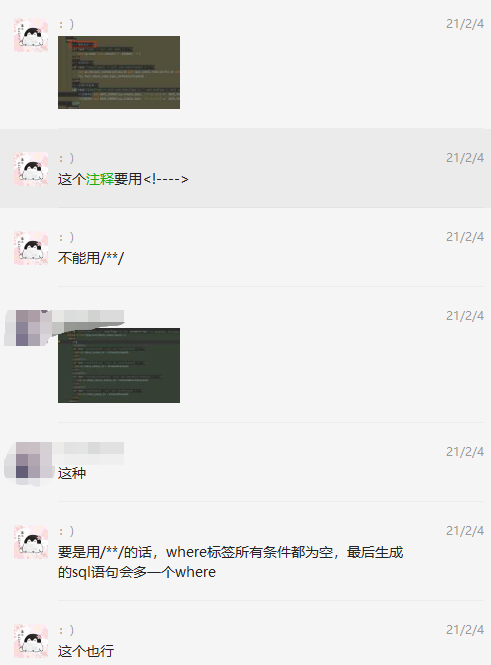491x665 pixels.
Task: Open the yellowish code screenshot thumbnail
Action: tap(119, 72)
